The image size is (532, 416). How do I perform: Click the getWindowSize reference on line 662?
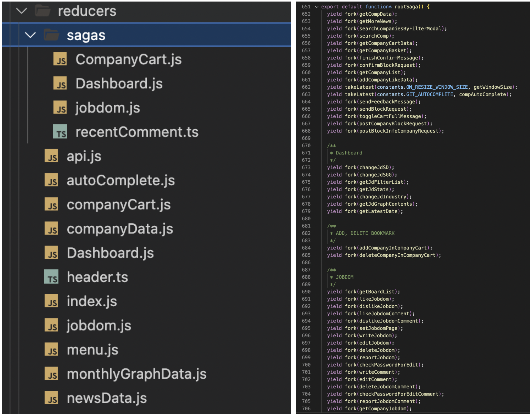tap(492, 87)
